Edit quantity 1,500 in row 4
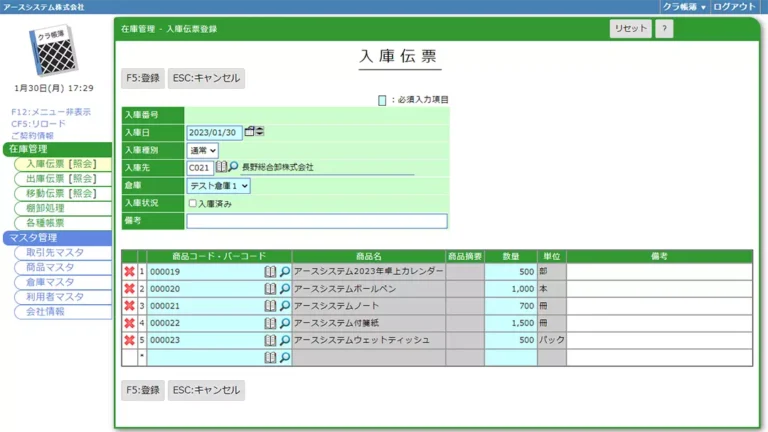 tap(511, 323)
